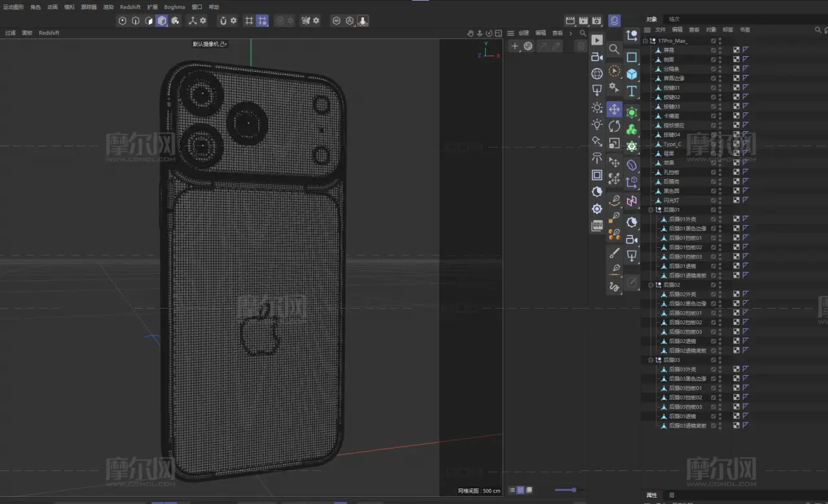Open the 面板 viewport menu

[27, 33]
